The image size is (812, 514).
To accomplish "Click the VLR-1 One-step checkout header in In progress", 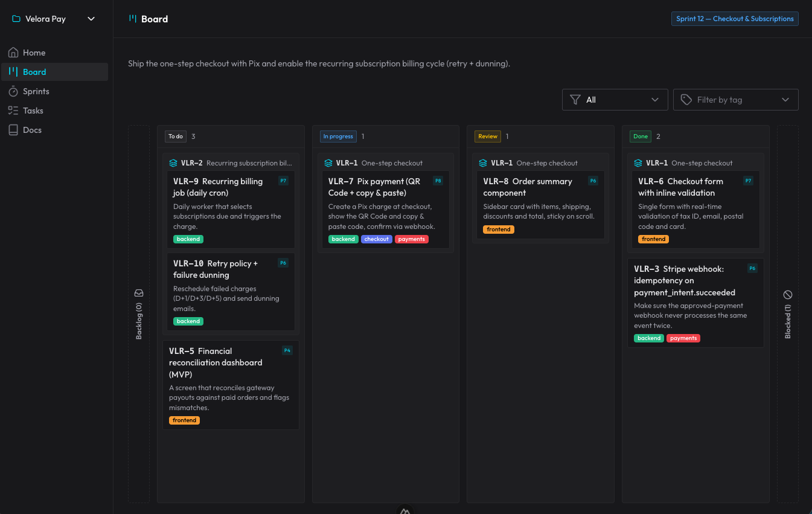I will (385, 163).
